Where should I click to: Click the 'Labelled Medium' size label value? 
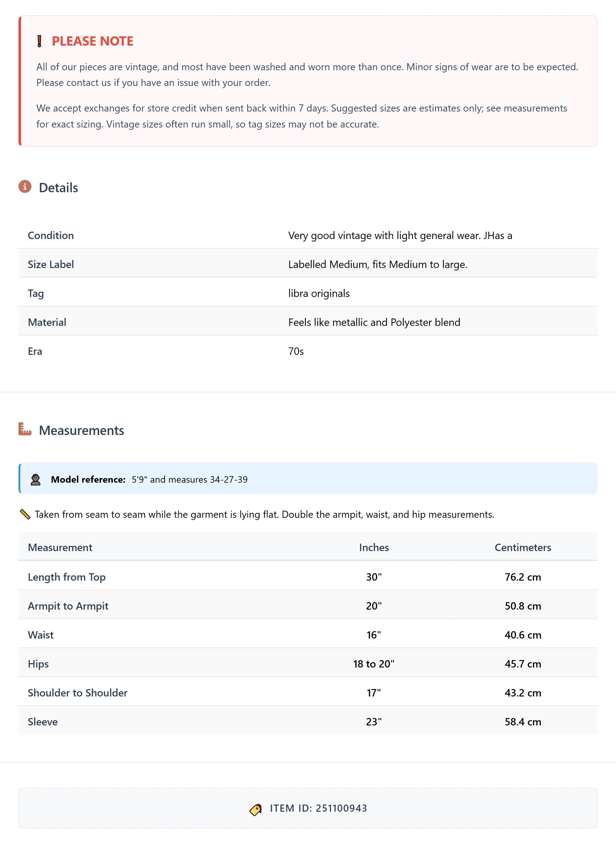pyautogui.click(x=377, y=264)
